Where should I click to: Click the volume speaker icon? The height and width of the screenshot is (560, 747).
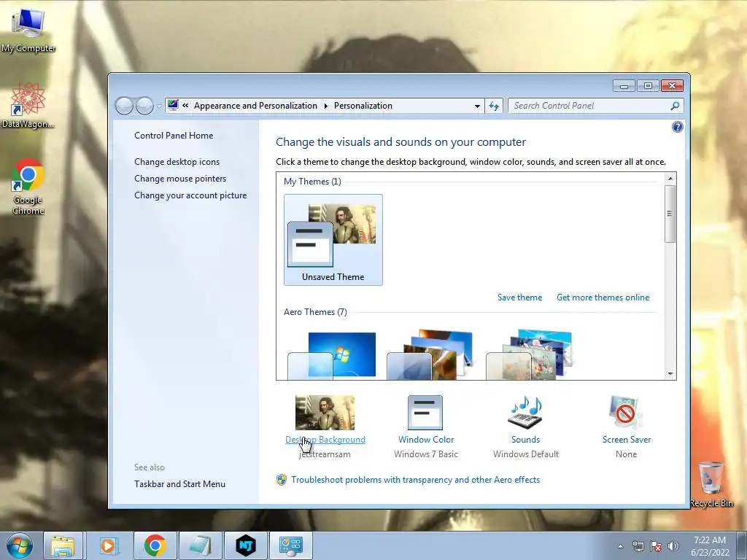(673, 546)
